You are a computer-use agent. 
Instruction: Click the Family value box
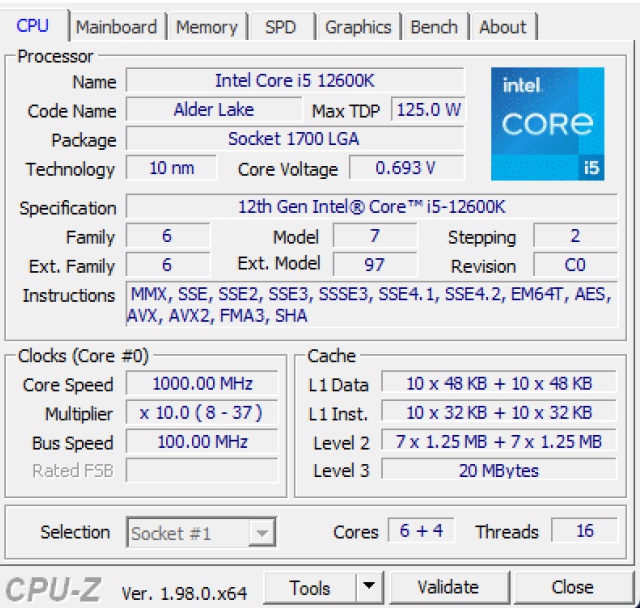click(168, 235)
